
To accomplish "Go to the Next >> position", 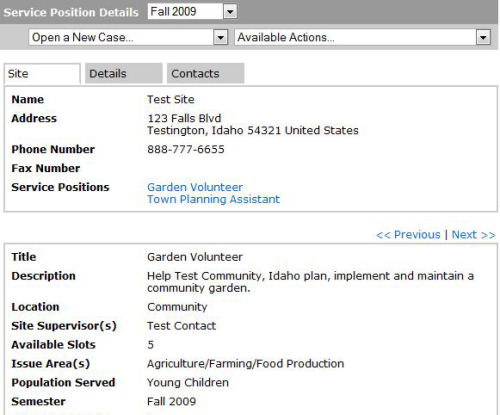I will 473,235.
